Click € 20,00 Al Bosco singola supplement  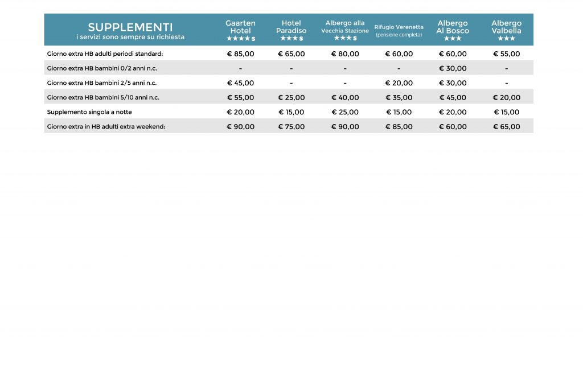pyautogui.click(x=453, y=112)
